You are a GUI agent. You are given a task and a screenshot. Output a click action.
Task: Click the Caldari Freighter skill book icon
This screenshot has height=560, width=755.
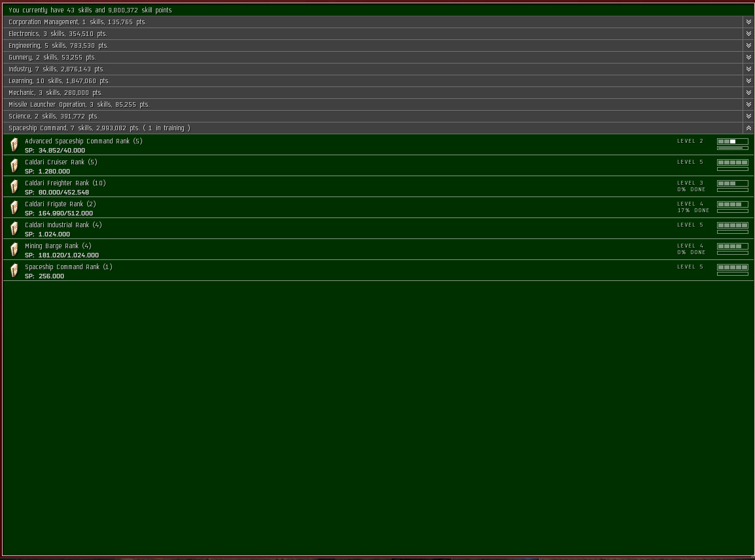click(x=14, y=187)
